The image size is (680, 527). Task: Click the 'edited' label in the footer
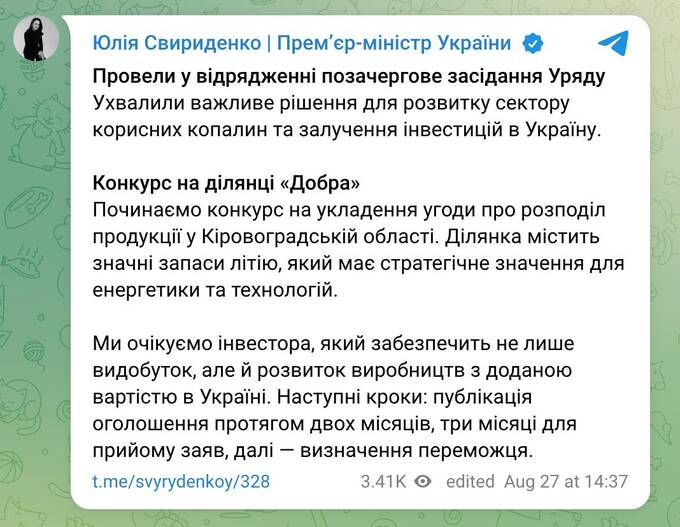pyautogui.click(x=470, y=481)
